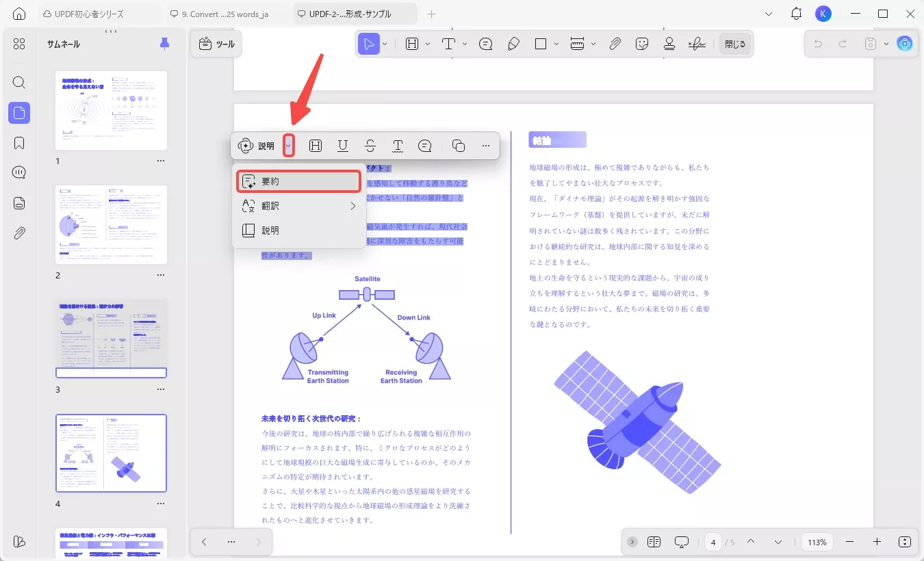Select page 4 thumbnail in the sidebar
Screen dimensions: 924x561
111,453
